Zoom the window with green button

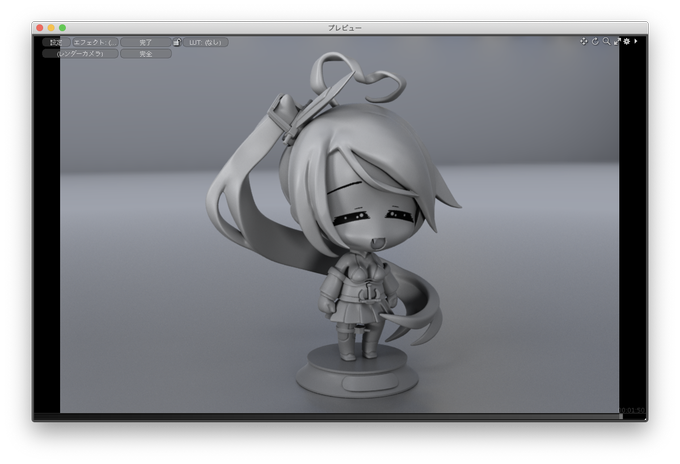click(62, 28)
